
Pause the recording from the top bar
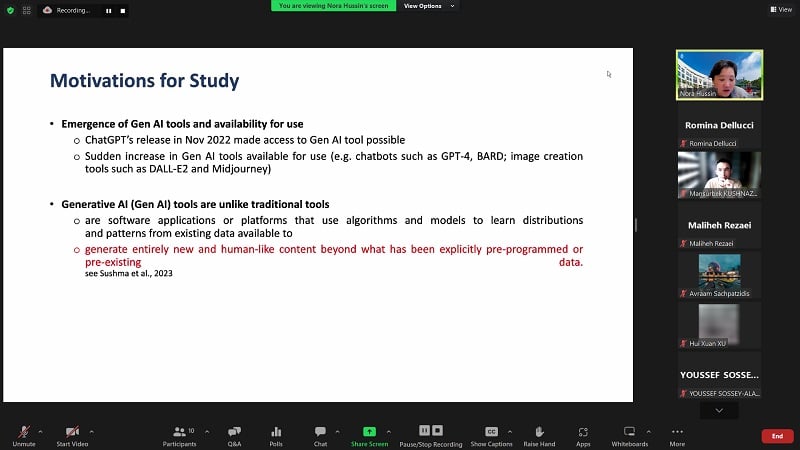[109, 10]
